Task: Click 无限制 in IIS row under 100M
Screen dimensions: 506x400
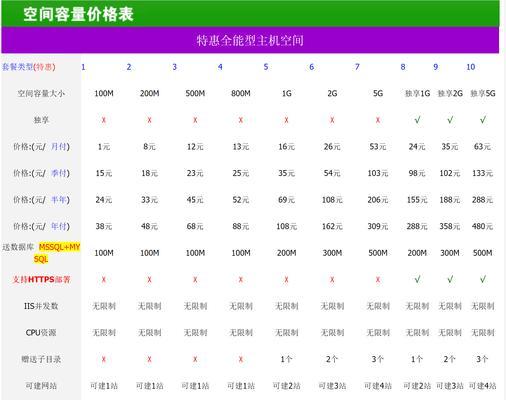Action: coord(104,306)
